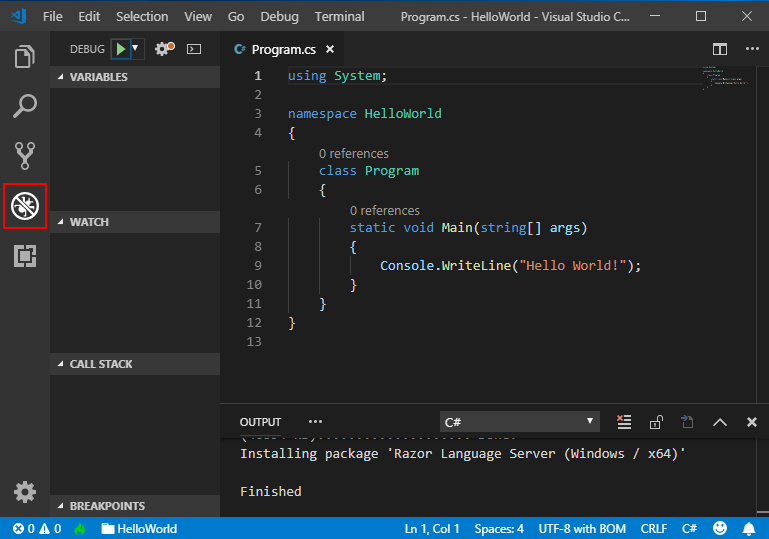
Task: Open debug configuration dropdown next to play
Action: [136, 48]
